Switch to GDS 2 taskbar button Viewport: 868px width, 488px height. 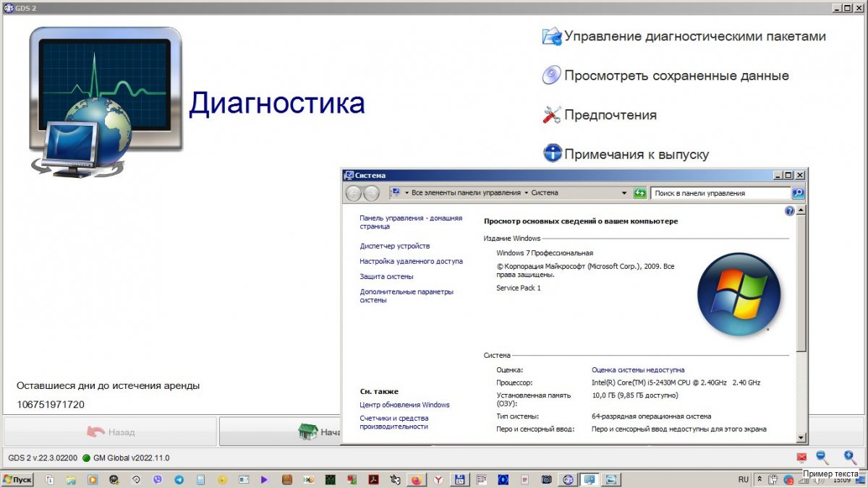tap(568, 479)
